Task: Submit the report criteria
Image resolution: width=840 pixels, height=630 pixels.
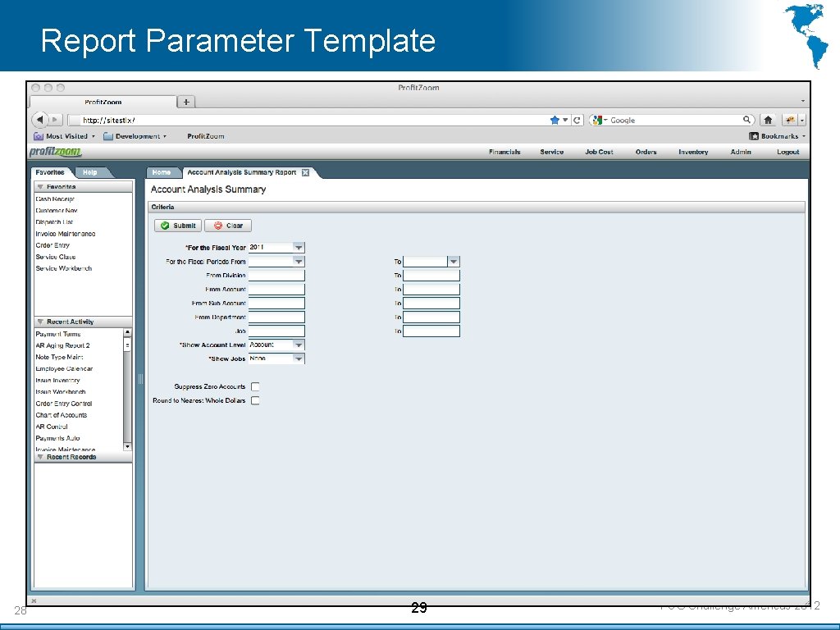Action: pos(178,226)
